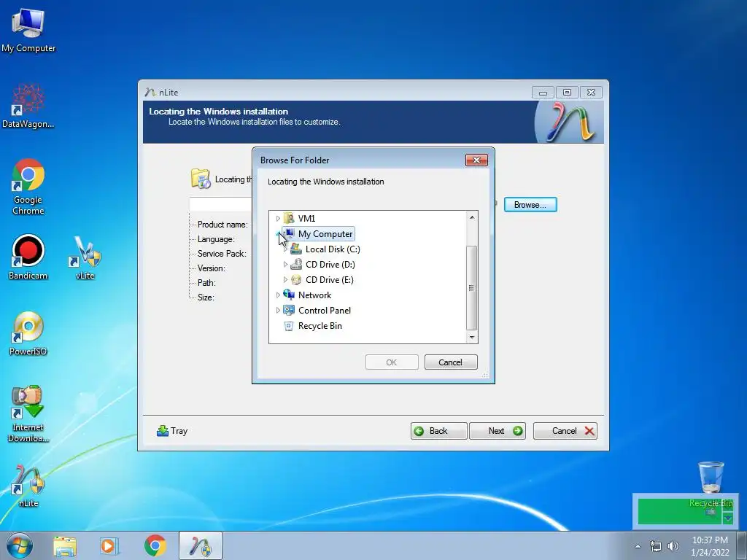Launch Google Chrome desktop shortcut
This screenshot has height=560, width=747.
click(x=28, y=187)
